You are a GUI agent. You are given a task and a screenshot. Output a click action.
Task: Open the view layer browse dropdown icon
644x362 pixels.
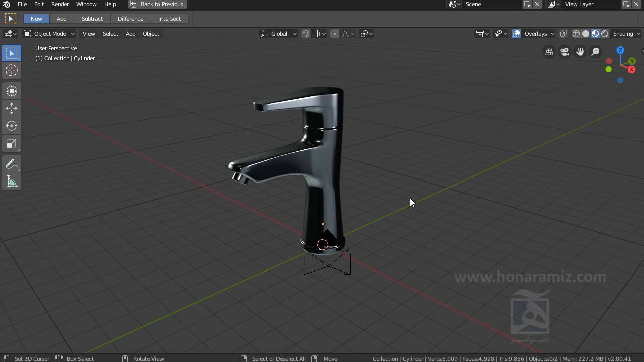553,4
